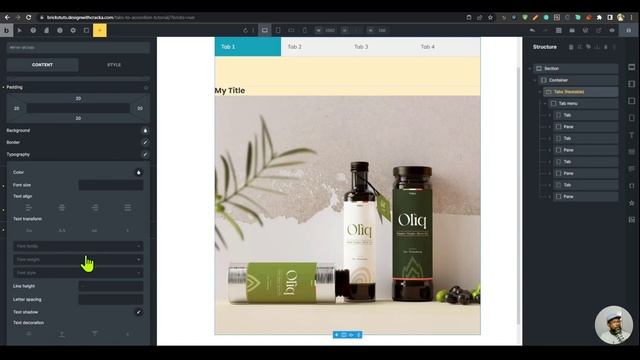Set text decoration to underline
Screen dimensions: 640x360
[x=62, y=334]
